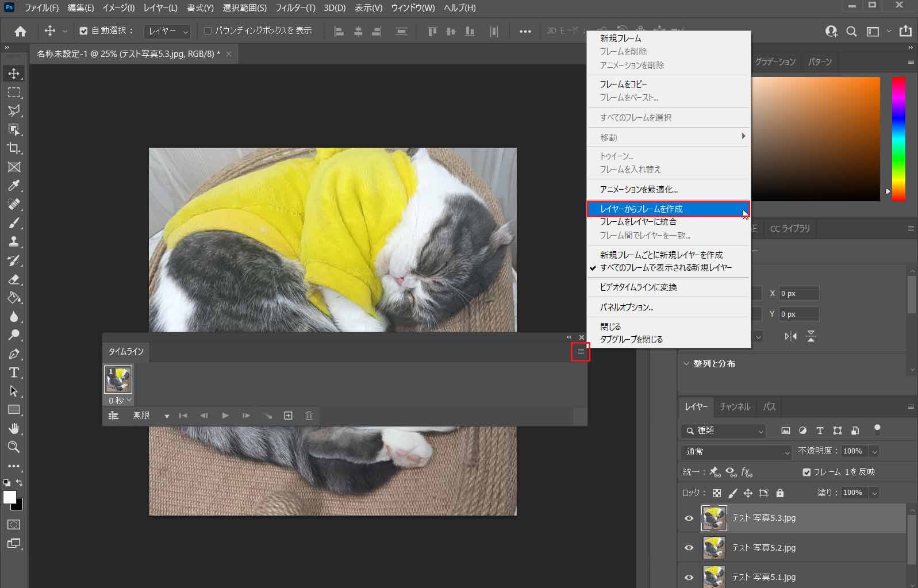
Task: Delete selected frame with trash icon
Action: 309,416
